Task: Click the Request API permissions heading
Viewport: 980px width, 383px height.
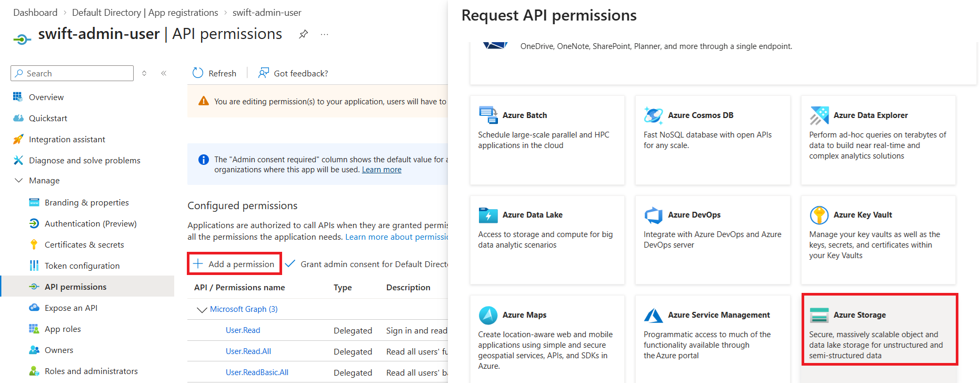Action: click(549, 15)
